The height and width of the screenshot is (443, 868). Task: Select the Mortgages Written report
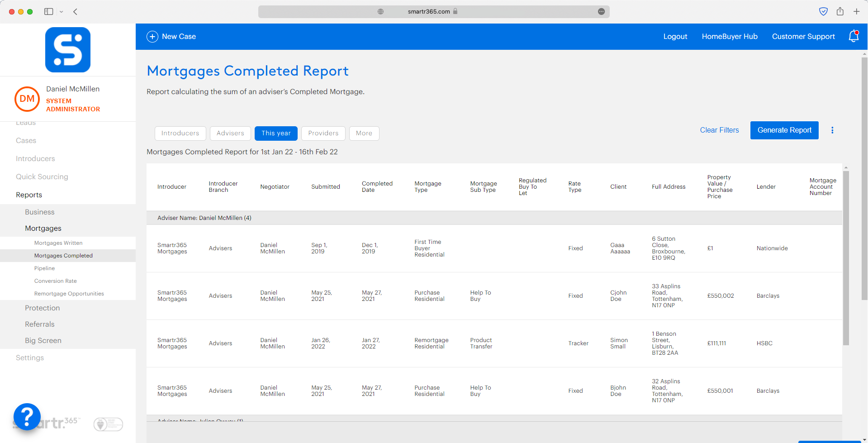(58, 243)
